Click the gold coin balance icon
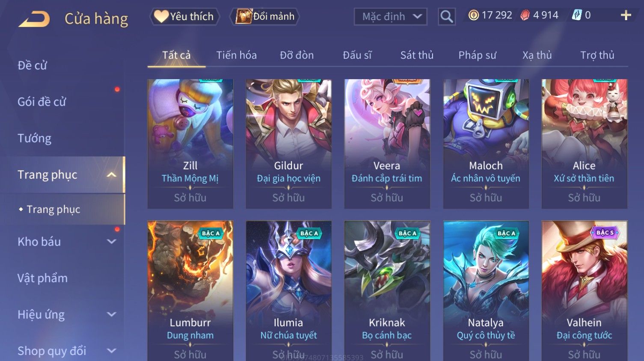The image size is (644, 361). pyautogui.click(x=473, y=15)
